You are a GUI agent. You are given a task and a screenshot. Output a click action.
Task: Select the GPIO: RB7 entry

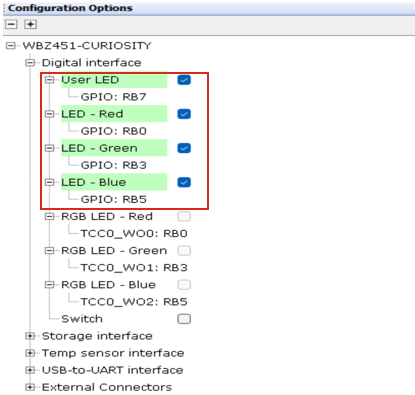pyautogui.click(x=113, y=97)
